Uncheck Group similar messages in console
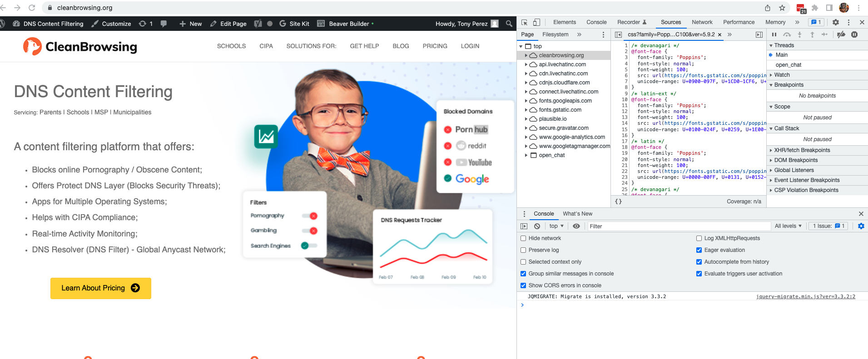 523,274
